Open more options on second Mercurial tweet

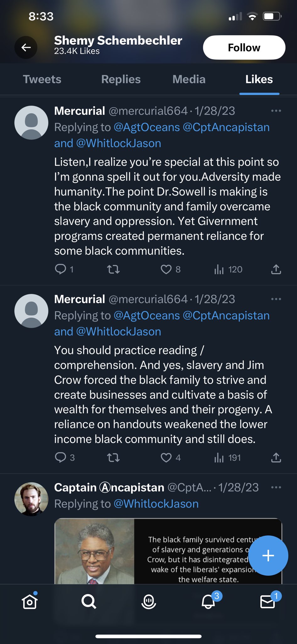(276, 299)
